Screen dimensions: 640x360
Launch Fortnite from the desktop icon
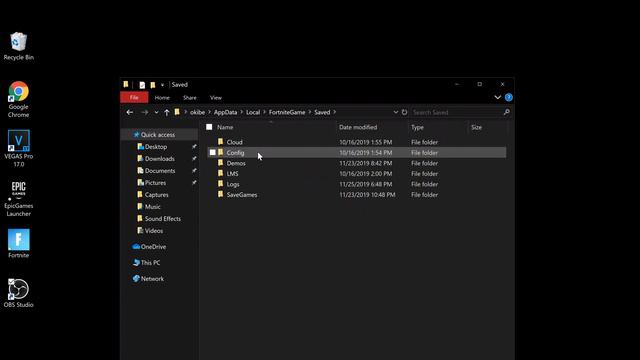tap(18, 244)
